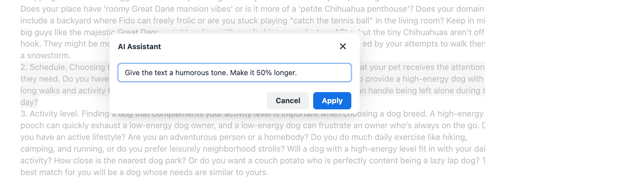Click the word "homebody"

(286, 137)
